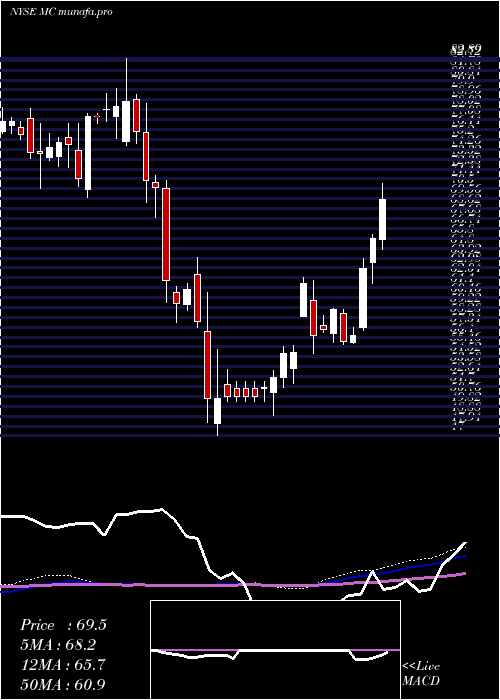
Task: Click the tall-wick candle at the chart's highest point
Action: [126, 102]
